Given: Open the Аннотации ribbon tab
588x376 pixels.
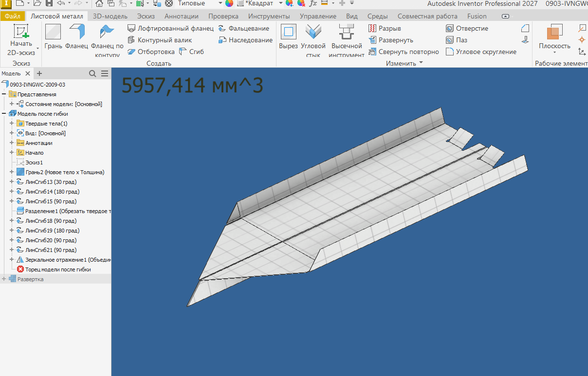Looking at the screenshot, I should tap(182, 16).
